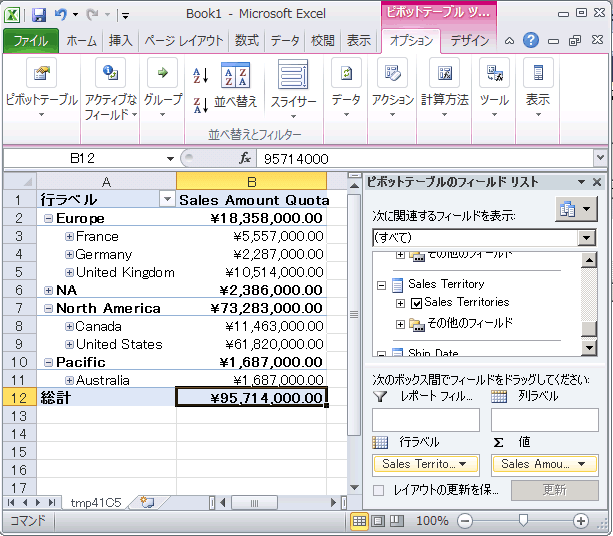This screenshot has height=536, width=613.
Task: Switch to Page Break Preview icon
Action: (396, 521)
